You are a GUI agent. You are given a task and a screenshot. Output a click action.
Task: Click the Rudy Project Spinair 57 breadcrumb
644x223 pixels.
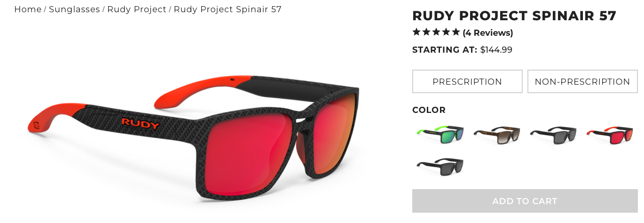tap(228, 9)
